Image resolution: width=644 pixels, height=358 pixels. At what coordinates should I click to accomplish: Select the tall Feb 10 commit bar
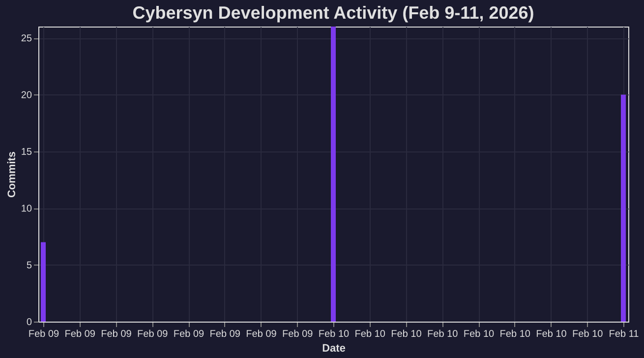(334, 172)
